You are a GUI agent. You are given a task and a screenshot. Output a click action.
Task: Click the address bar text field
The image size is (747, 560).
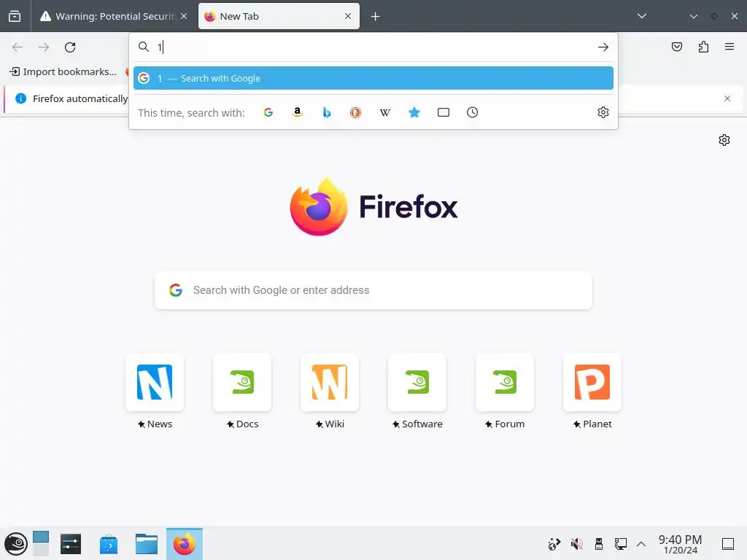click(374, 47)
